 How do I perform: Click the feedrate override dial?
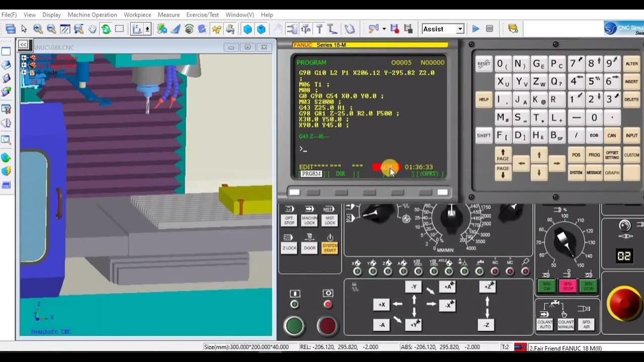pos(451,218)
